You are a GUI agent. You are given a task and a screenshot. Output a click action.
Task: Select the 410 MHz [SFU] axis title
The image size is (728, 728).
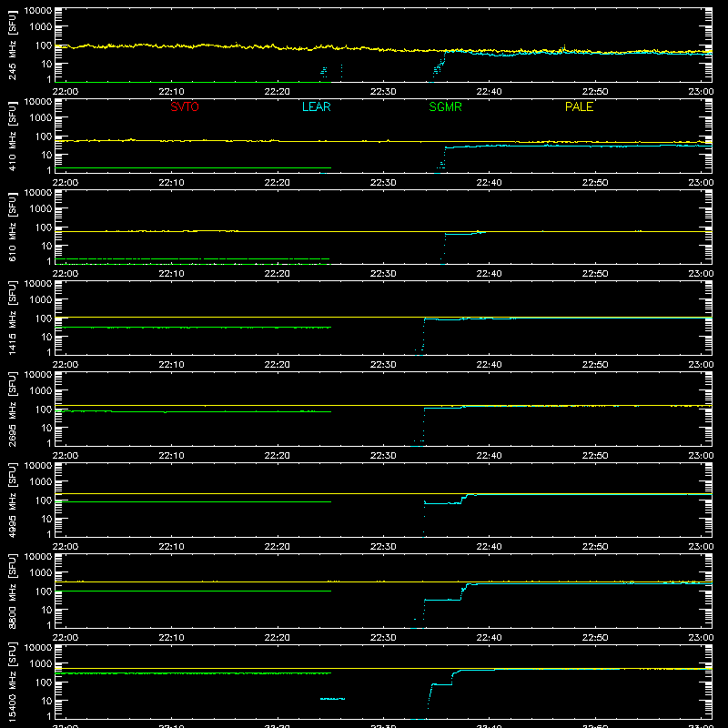pyautogui.click(x=13, y=136)
